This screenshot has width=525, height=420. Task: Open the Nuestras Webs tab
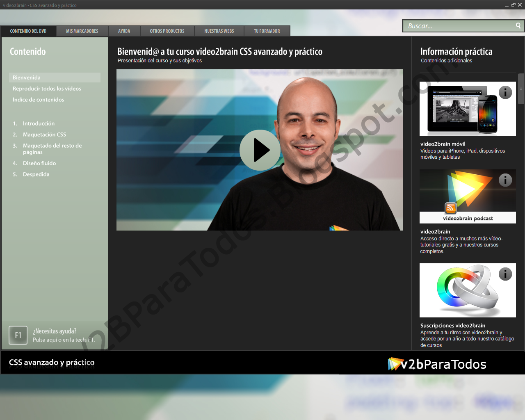point(219,31)
